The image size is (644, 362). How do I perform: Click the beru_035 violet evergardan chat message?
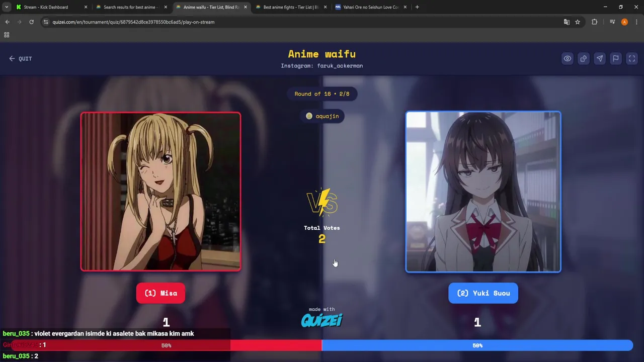(98, 333)
